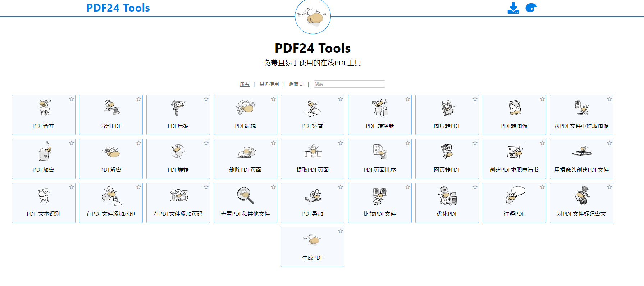Open the 查看PDF和其他文件 magnifier icon

[245, 195]
